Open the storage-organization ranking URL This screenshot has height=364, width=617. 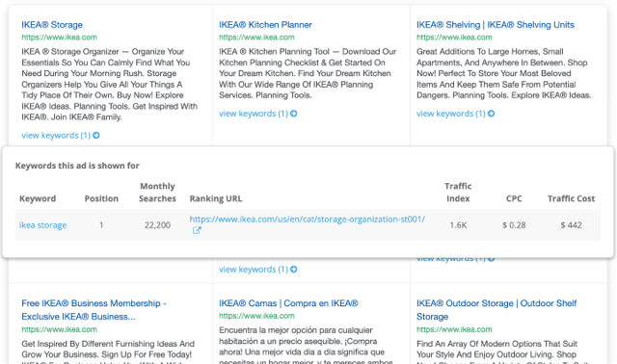[308, 220]
